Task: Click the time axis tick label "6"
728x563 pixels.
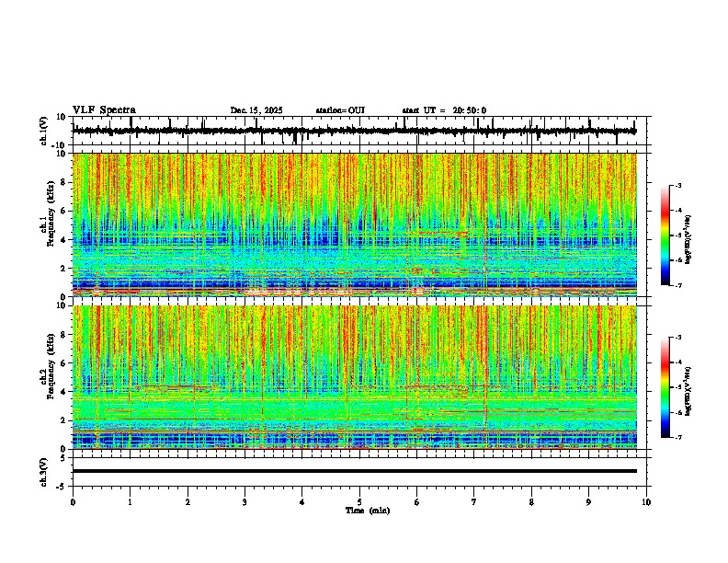Action: 417,502
